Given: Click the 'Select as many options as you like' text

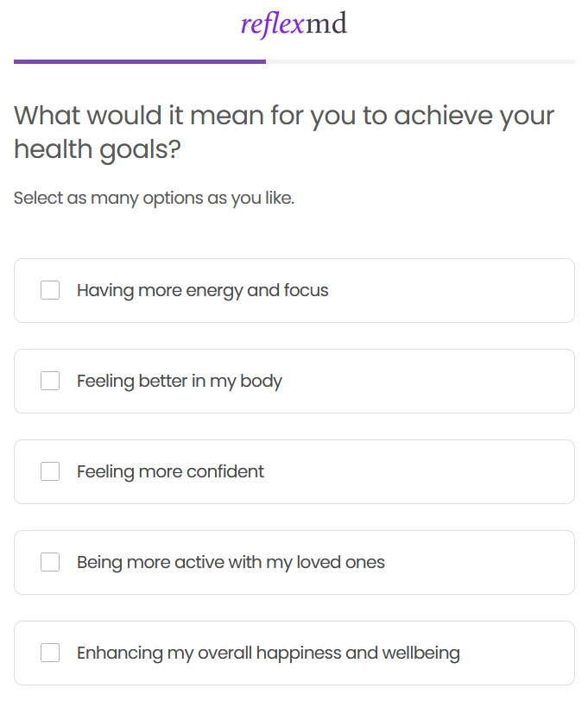Looking at the screenshot, I should click(155, 198).
